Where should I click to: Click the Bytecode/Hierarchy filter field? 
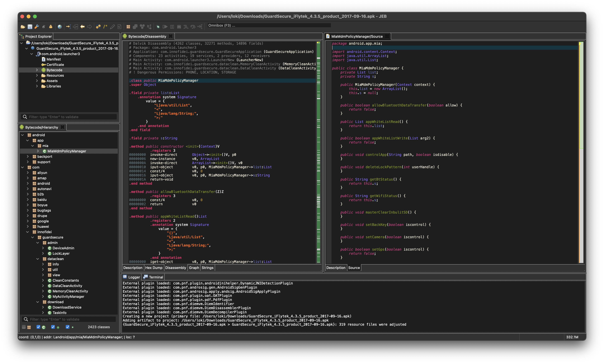coord(69,319)
